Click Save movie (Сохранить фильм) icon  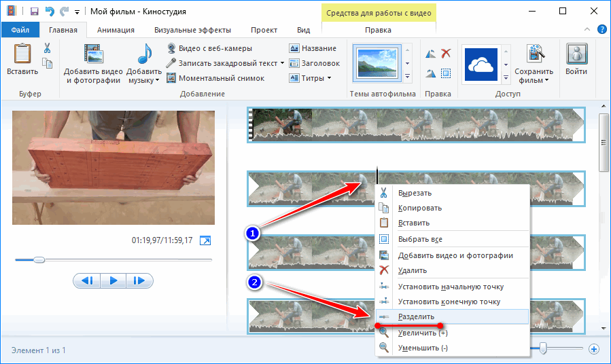(x=535, y=54)
